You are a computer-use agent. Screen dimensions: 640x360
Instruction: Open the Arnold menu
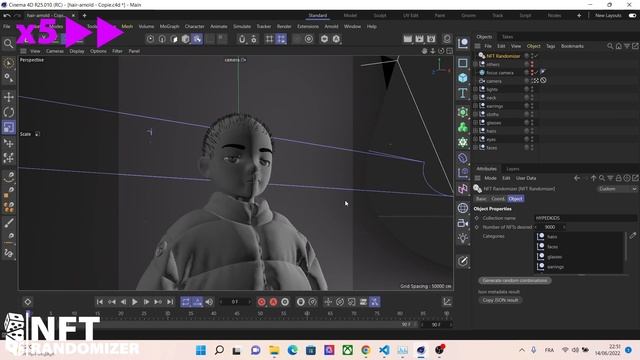331,27
